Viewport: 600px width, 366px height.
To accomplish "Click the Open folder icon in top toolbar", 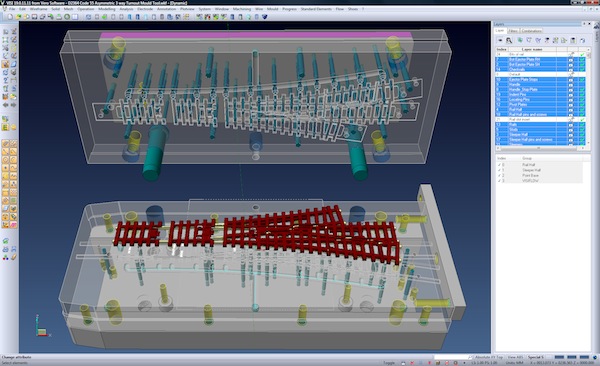I will [18, 17].
